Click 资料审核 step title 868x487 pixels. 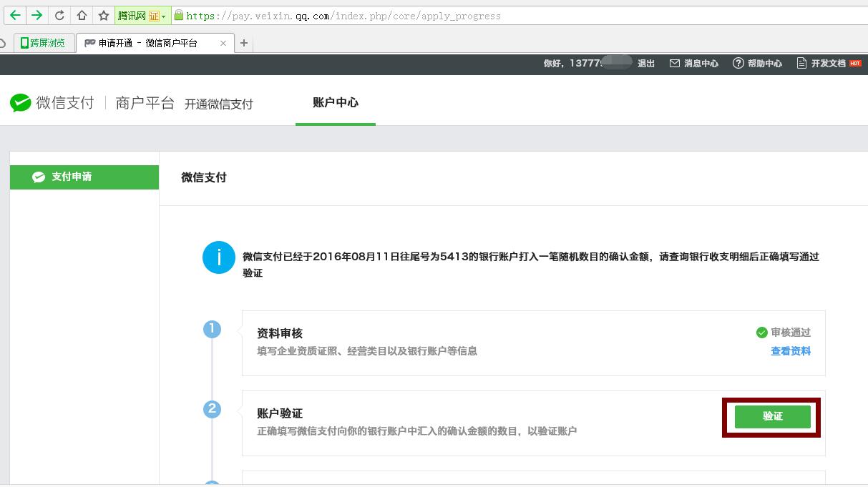click(280, 333)
